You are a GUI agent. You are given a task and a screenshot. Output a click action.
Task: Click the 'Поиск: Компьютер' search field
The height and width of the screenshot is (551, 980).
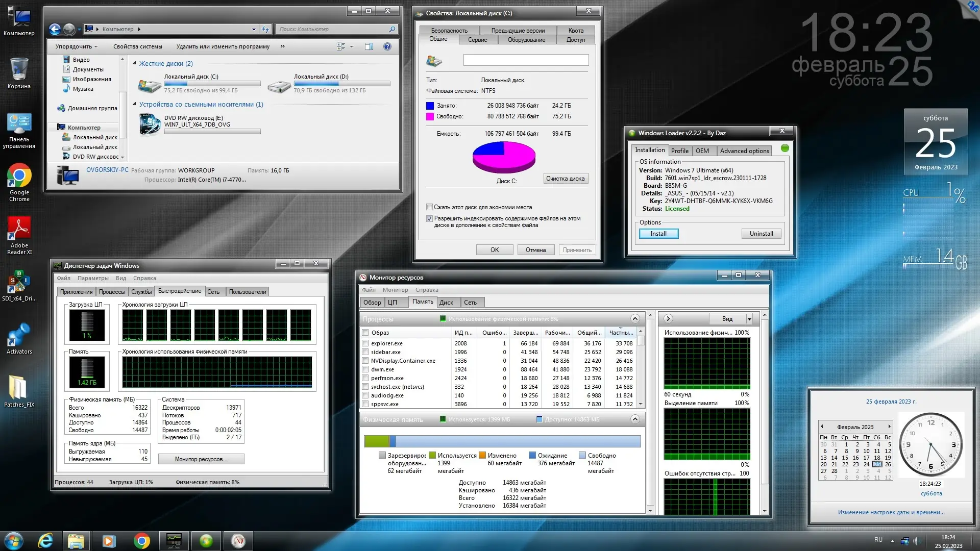tap(332, 29)
